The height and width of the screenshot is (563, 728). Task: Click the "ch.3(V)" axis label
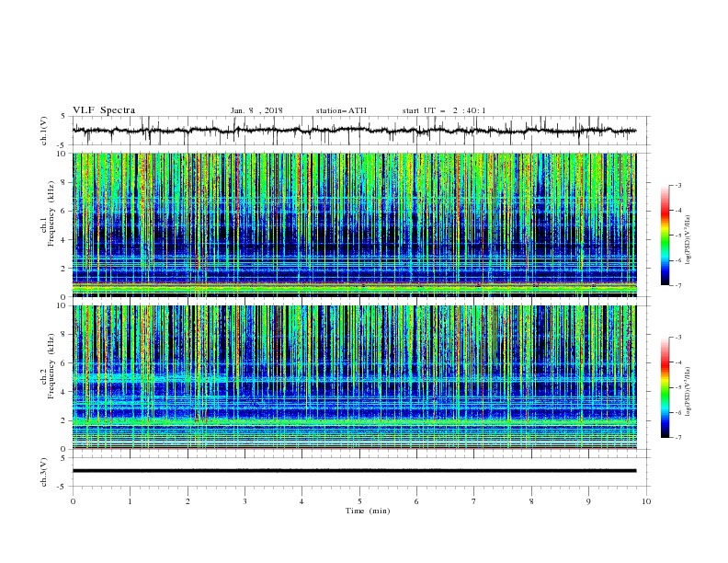click(44, 472)
